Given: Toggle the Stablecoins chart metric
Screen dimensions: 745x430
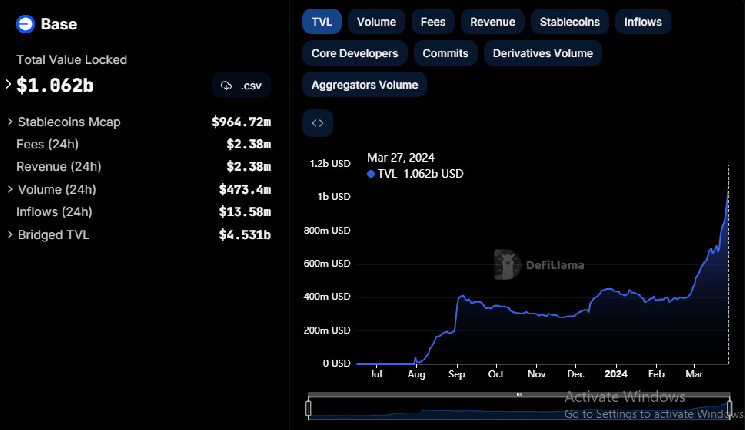Looking at the screenshot, I should pos(570,22).
